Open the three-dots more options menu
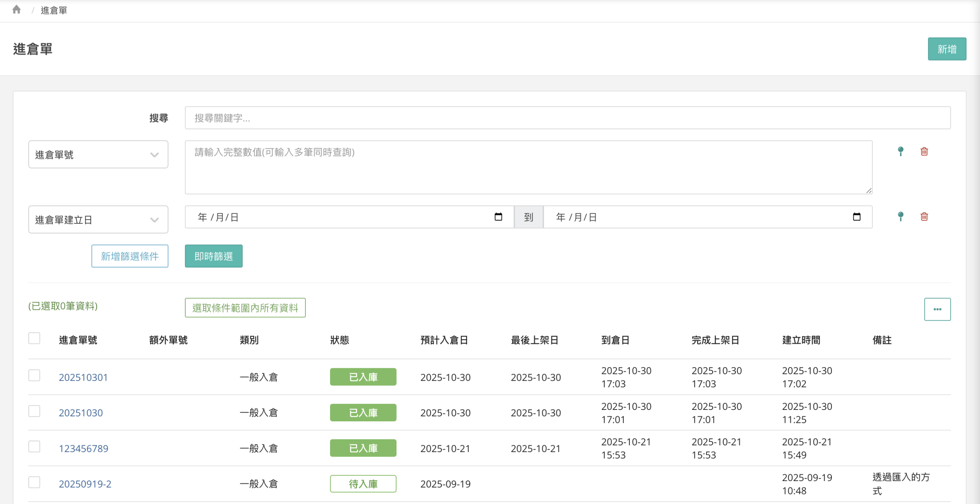This screenshot has width=980, height=504. (937, 309)
